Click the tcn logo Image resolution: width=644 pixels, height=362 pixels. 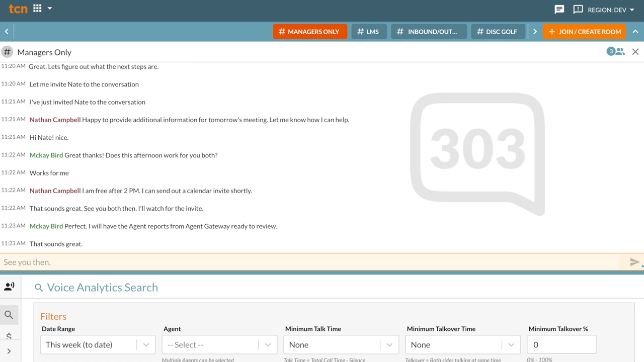pos(18,9)
